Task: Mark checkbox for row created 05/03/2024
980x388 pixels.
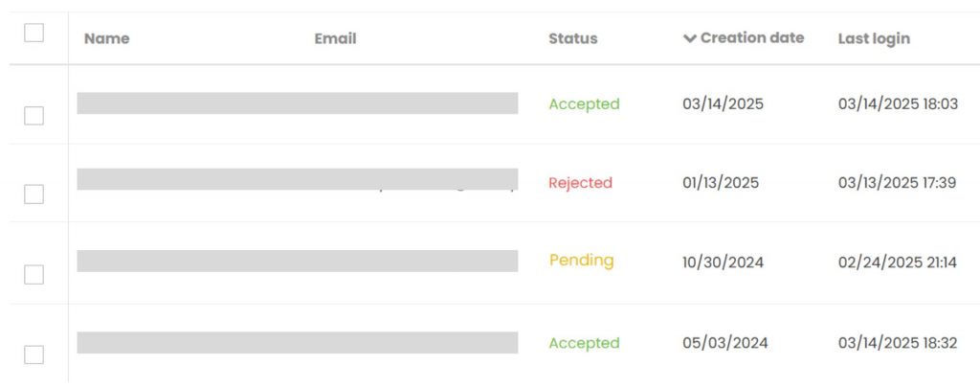Action: tap(33, 354)
